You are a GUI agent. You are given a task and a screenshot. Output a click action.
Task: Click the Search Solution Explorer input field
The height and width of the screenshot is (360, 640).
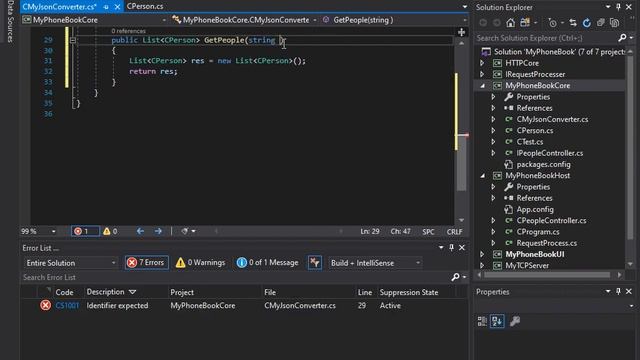pos(546,38)
